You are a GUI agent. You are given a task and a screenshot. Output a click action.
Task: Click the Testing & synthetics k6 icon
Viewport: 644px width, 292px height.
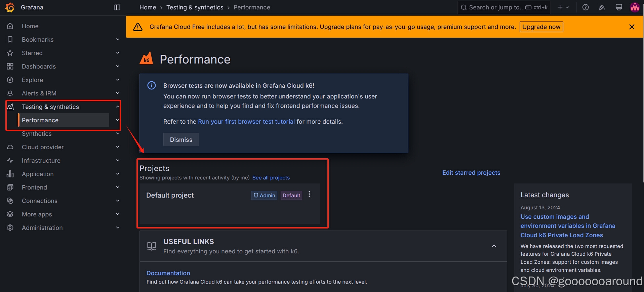(x=10, y=107)
